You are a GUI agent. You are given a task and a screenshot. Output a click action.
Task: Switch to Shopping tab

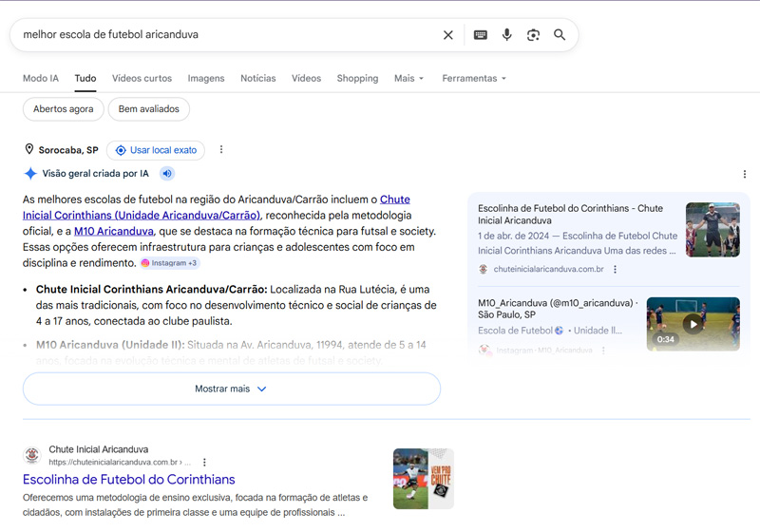tap(358, 78)
